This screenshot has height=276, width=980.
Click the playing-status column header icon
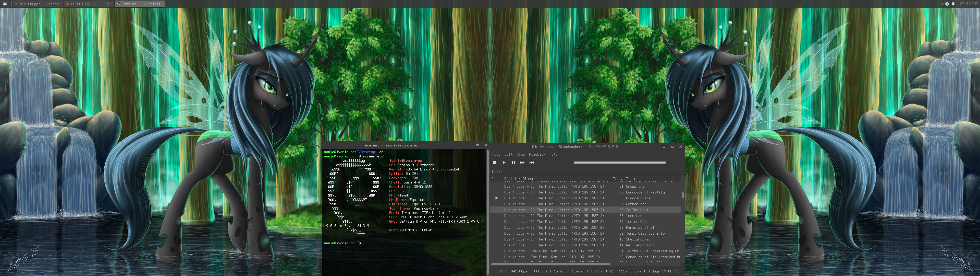(493, 178)
